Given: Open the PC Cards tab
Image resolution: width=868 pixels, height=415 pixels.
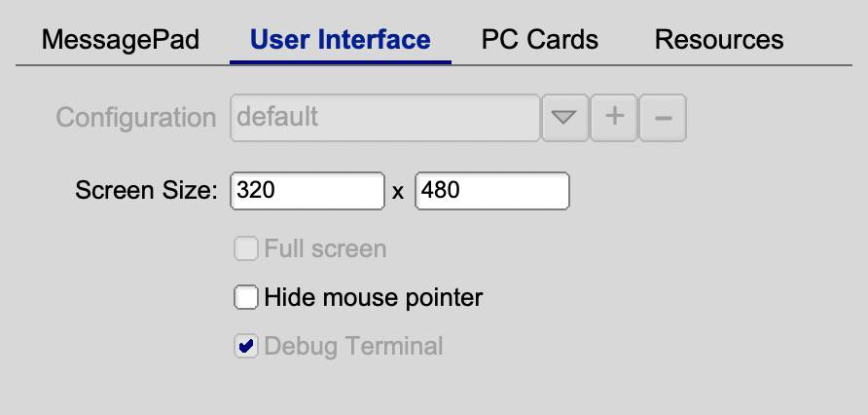Looking at the screenshot, I should click(539, 40).
